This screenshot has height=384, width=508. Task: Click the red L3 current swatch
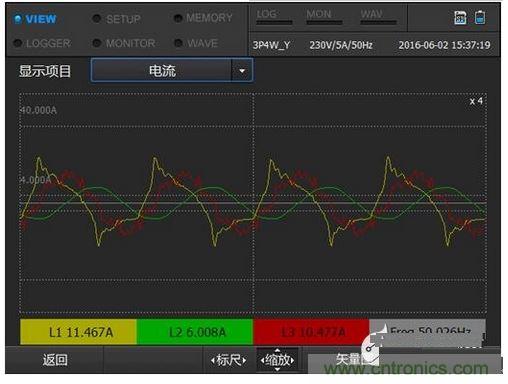tap(311, 332)
